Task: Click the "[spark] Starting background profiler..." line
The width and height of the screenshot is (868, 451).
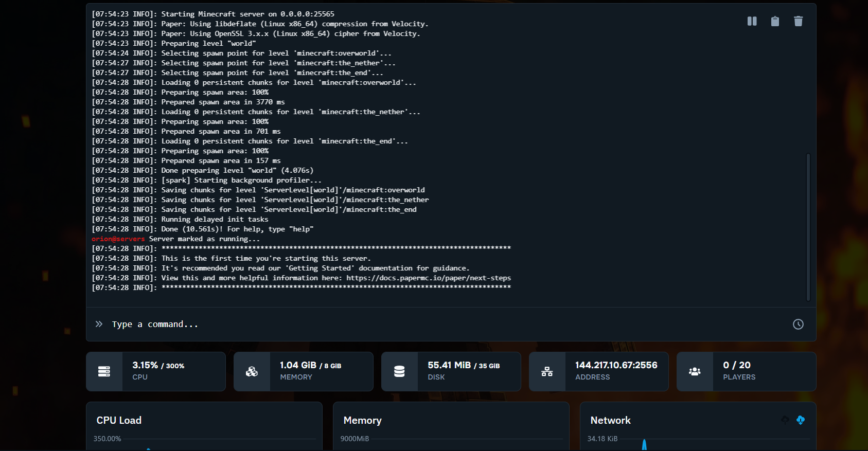Action: [206, 181]
